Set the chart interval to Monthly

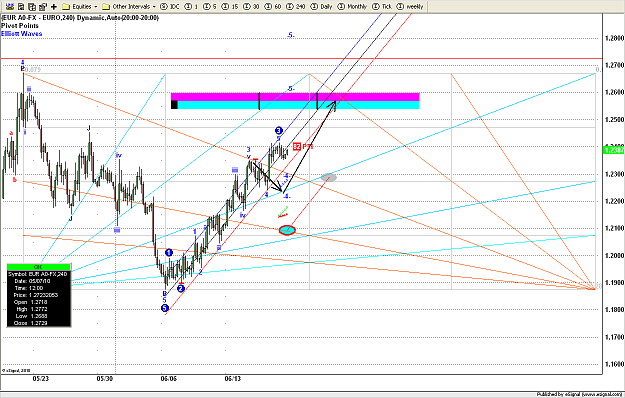click(x=352, y=6)
